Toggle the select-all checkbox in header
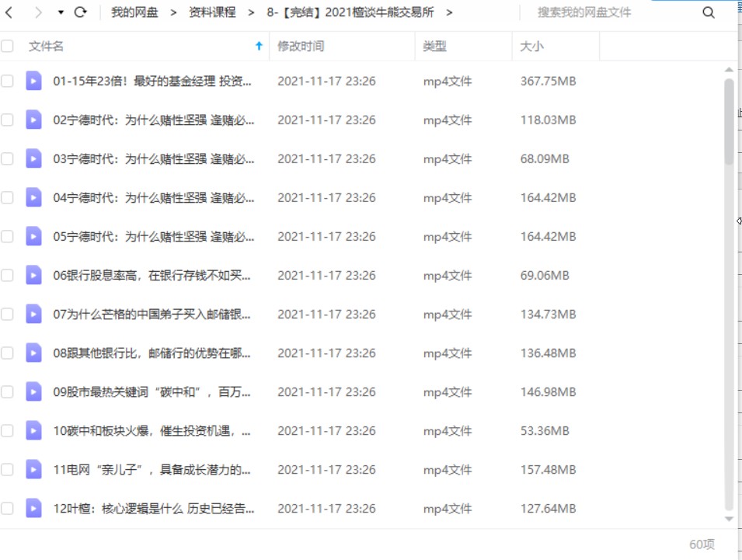 8,47
